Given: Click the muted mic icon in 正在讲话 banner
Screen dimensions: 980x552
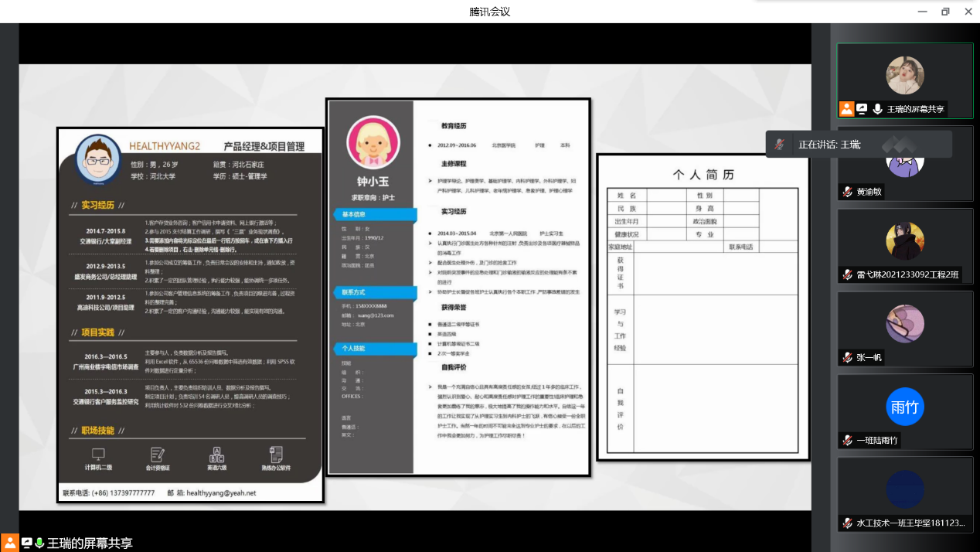Looking at the screenshot, I should click(781, 145).
